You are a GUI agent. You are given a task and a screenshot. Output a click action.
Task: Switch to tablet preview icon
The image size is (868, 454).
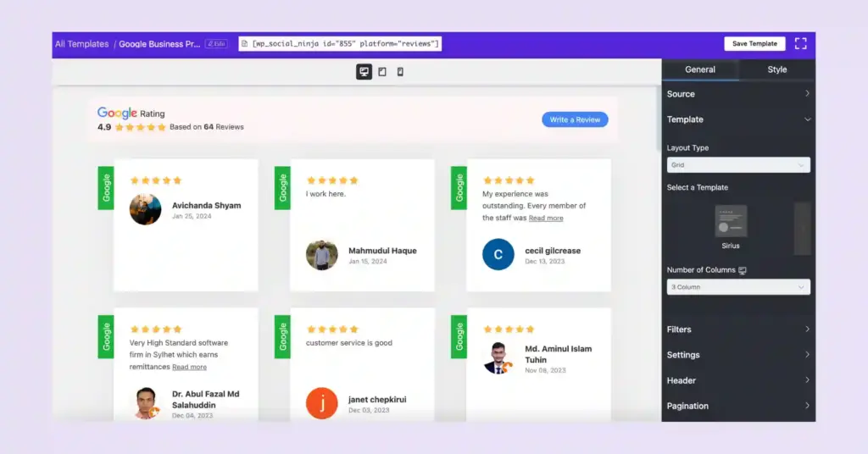382,72
